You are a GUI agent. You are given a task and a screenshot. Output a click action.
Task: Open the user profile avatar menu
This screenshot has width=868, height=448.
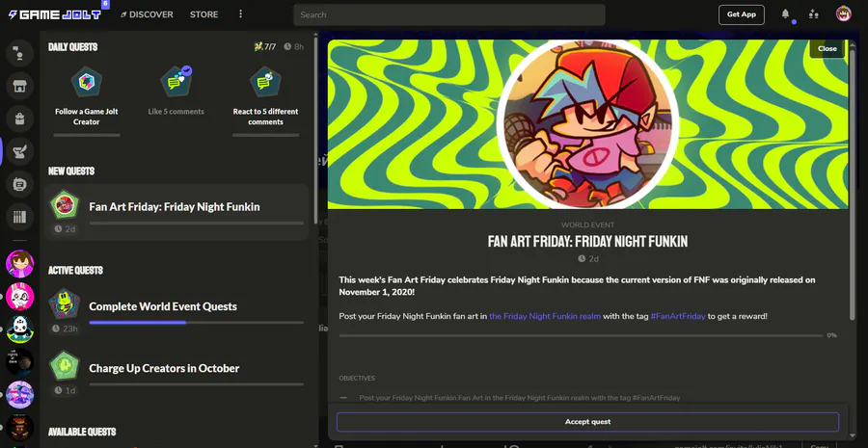pyautogui.click(x=843, y=14)
